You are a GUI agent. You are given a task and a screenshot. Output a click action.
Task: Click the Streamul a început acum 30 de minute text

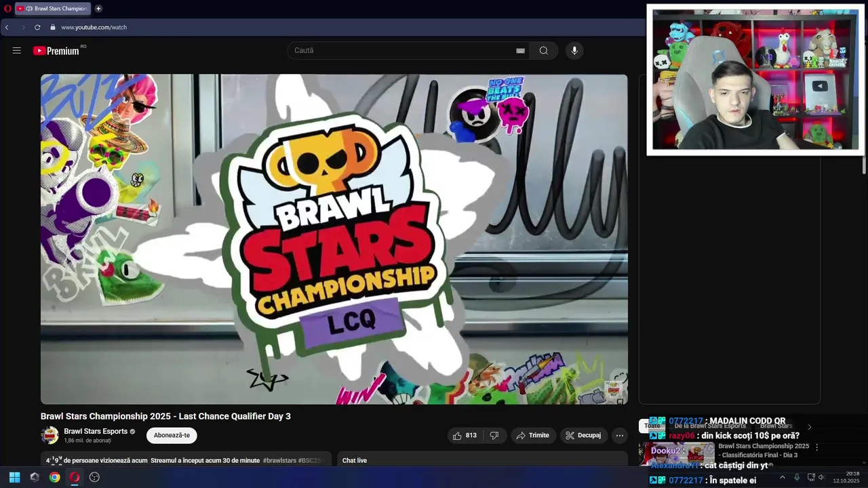[x=205, y=460]
